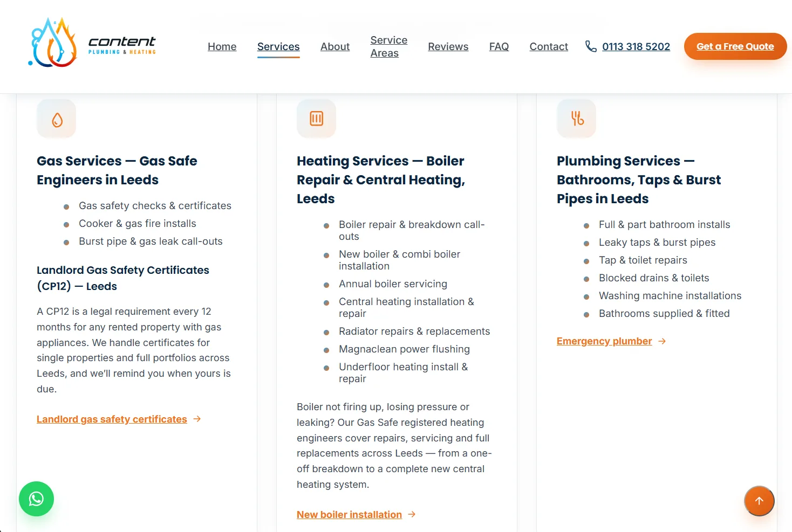Click the plumbing services tools icon
The image size is (792, 532).
[x=577, y=119]
